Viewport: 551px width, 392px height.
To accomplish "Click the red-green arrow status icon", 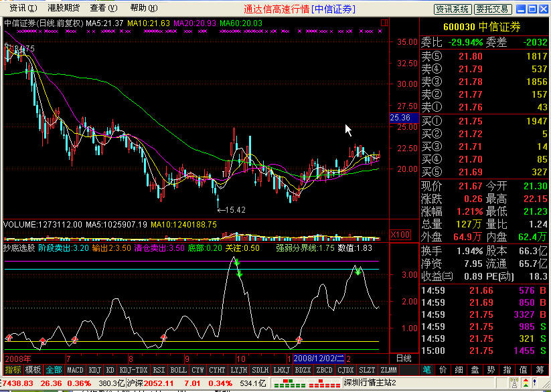I will 526,383.
